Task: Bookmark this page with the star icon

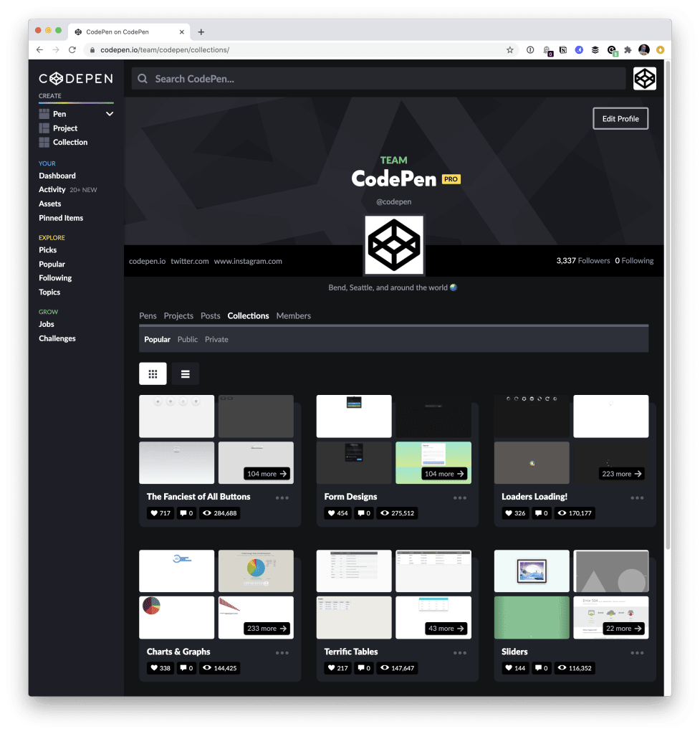Action: pos(510,49)
